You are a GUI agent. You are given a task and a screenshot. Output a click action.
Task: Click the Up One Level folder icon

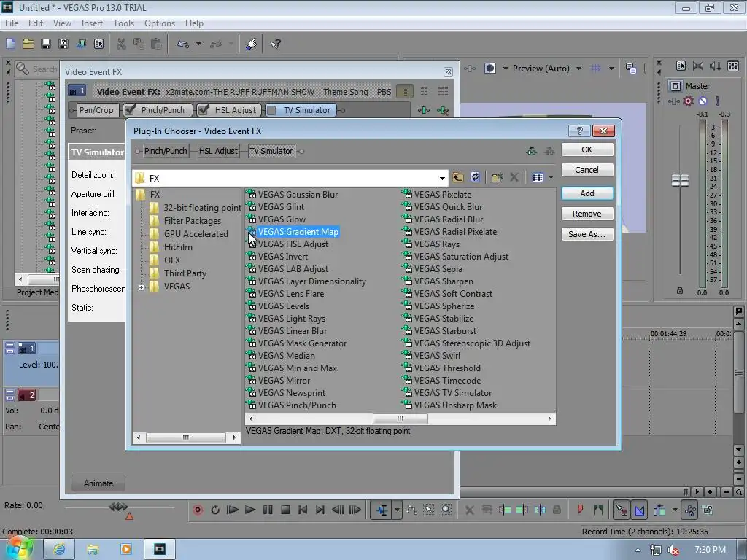458,178
